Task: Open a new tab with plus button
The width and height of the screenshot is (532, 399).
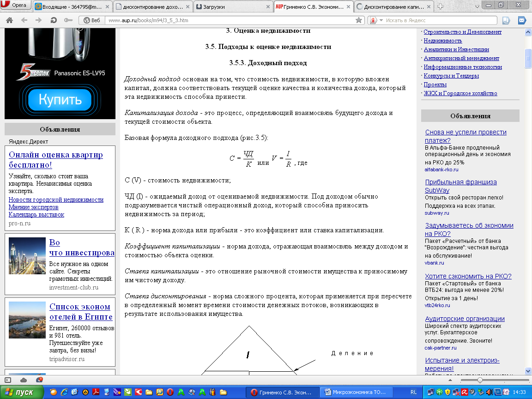Action: click(x=440, y=6)
